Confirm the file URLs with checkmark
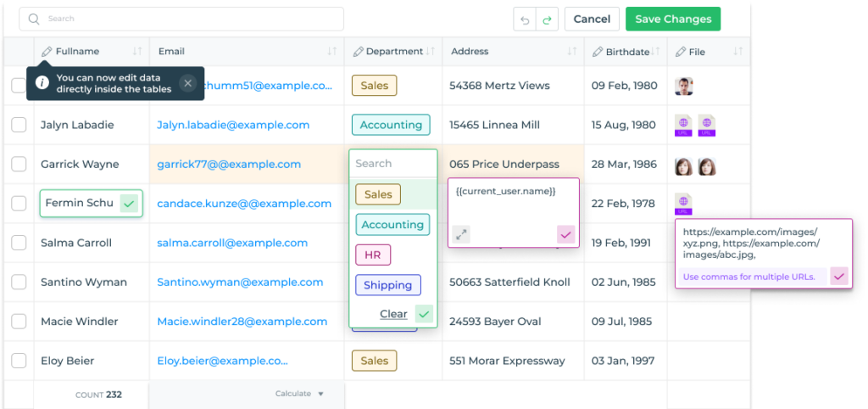The width and height of the screenshot is (868, 409). (838, 276)
